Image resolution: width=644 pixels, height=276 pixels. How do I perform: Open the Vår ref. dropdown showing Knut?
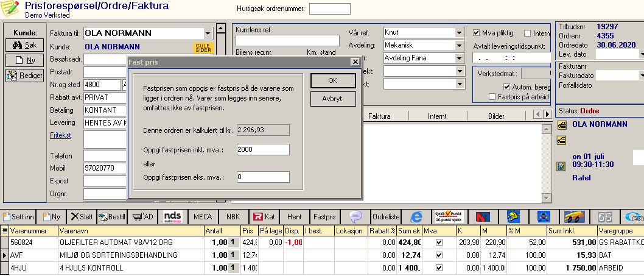click(459, 32)
